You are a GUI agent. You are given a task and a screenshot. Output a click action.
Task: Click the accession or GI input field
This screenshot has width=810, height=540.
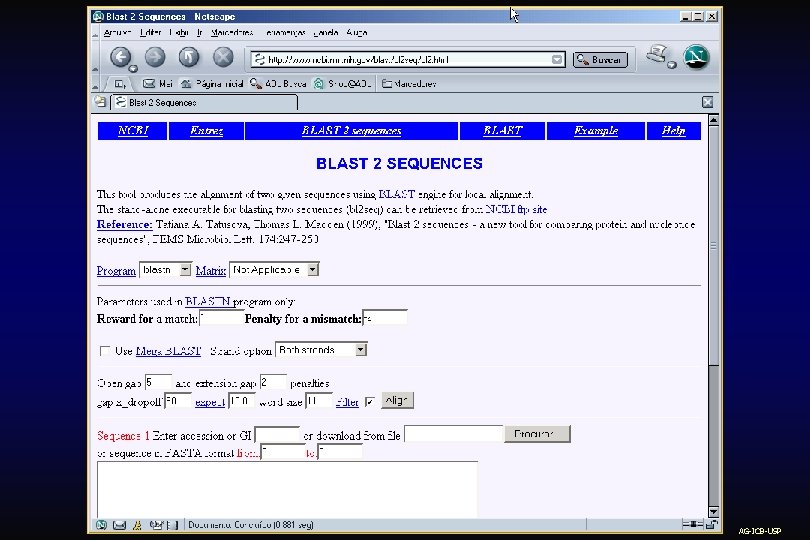[277, 435]
